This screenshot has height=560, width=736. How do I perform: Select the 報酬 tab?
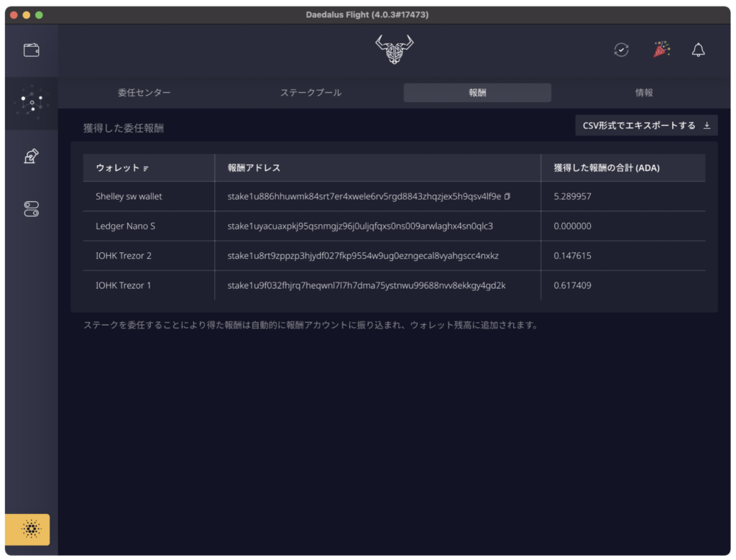477,93
